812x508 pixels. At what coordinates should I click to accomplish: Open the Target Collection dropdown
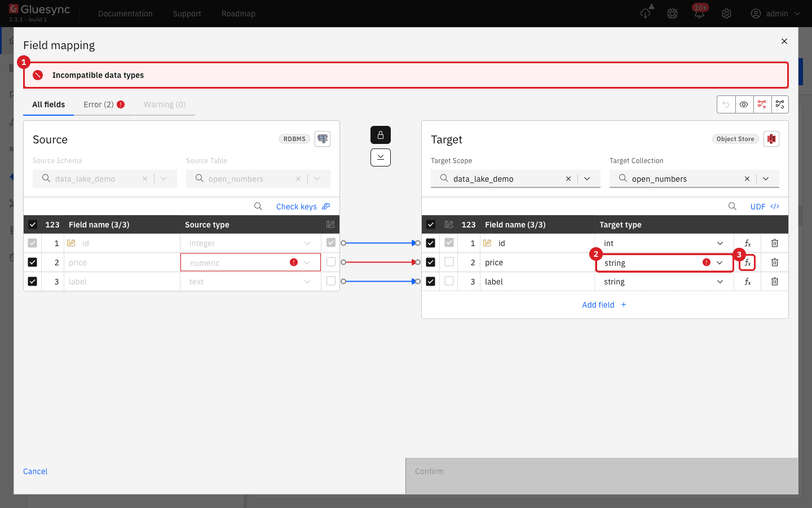pos(766,179)
